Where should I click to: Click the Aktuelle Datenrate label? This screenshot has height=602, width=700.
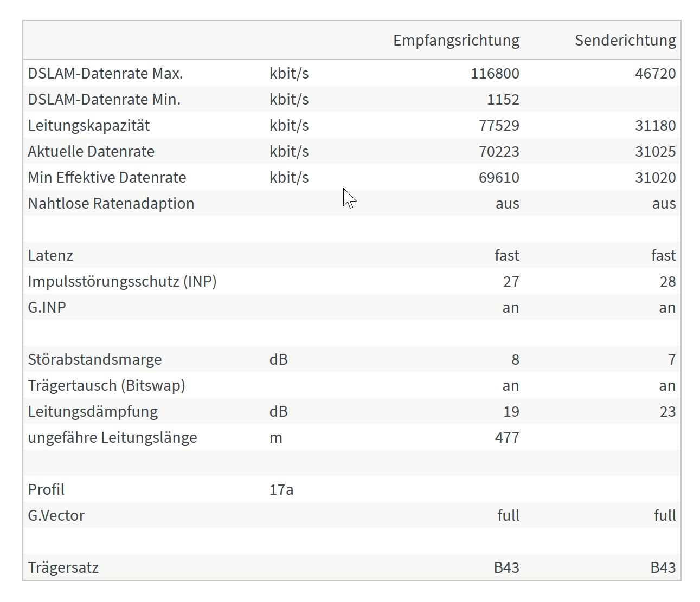click(x=91, y=151)
